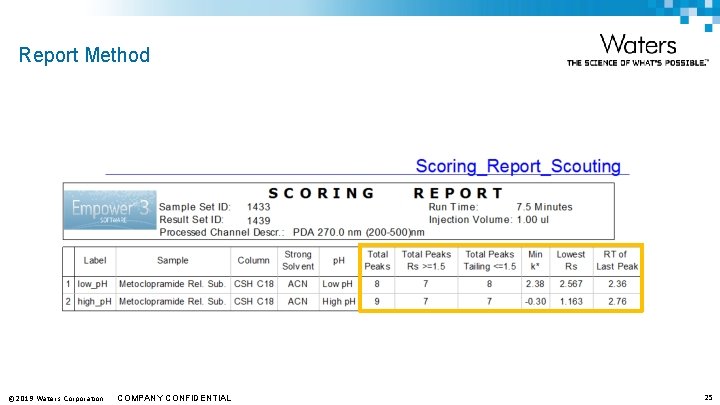Click RT of Last Peak value 2.36
The width and height of the screenshot is (720, 405).
[x=617, y=284]
